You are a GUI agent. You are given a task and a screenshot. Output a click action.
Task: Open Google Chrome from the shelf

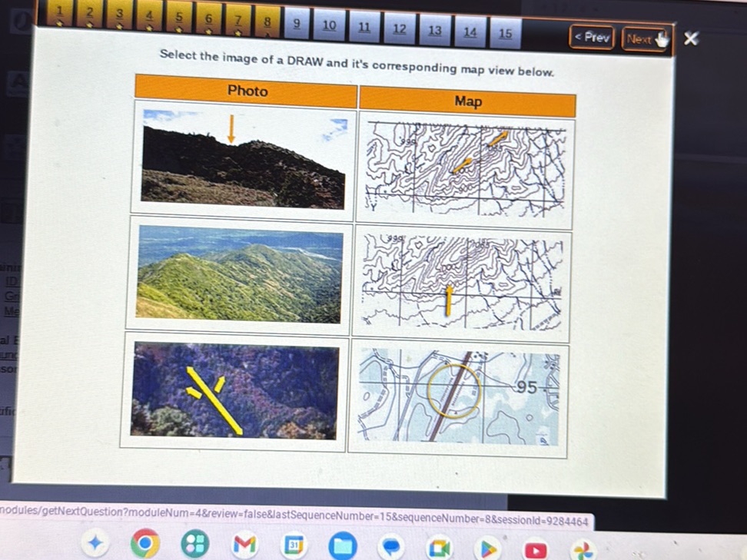click(146, 545)
